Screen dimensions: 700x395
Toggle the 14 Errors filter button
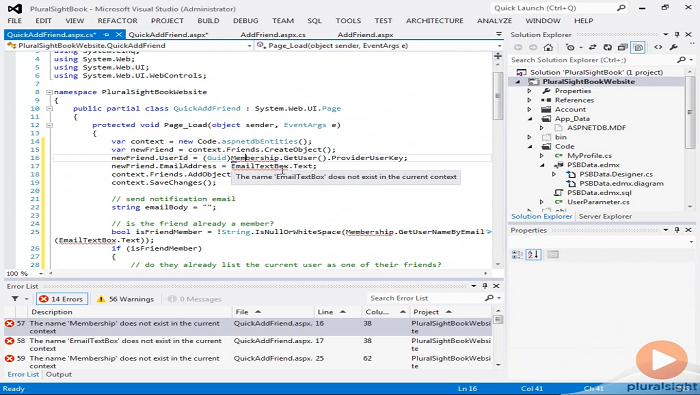click(x=62, y=299)
